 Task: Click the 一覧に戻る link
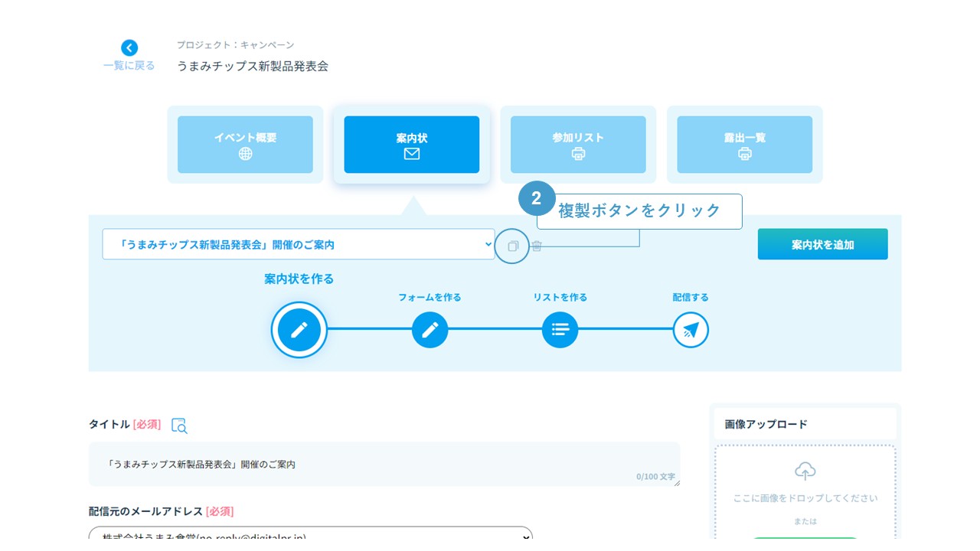tap(129, 66)
